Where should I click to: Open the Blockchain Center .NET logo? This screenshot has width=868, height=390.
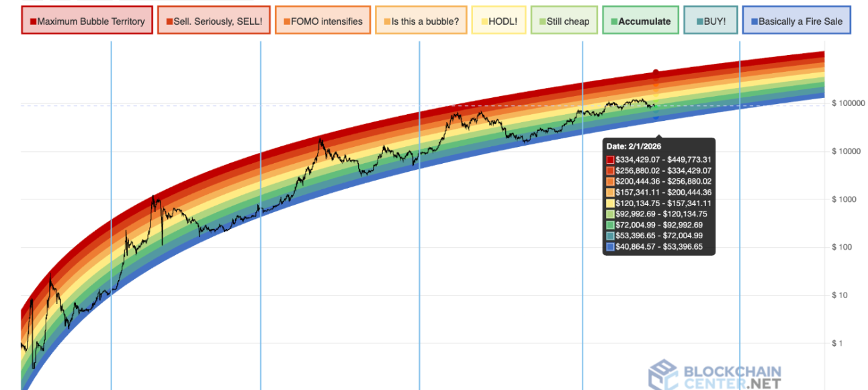coord(714,375)
